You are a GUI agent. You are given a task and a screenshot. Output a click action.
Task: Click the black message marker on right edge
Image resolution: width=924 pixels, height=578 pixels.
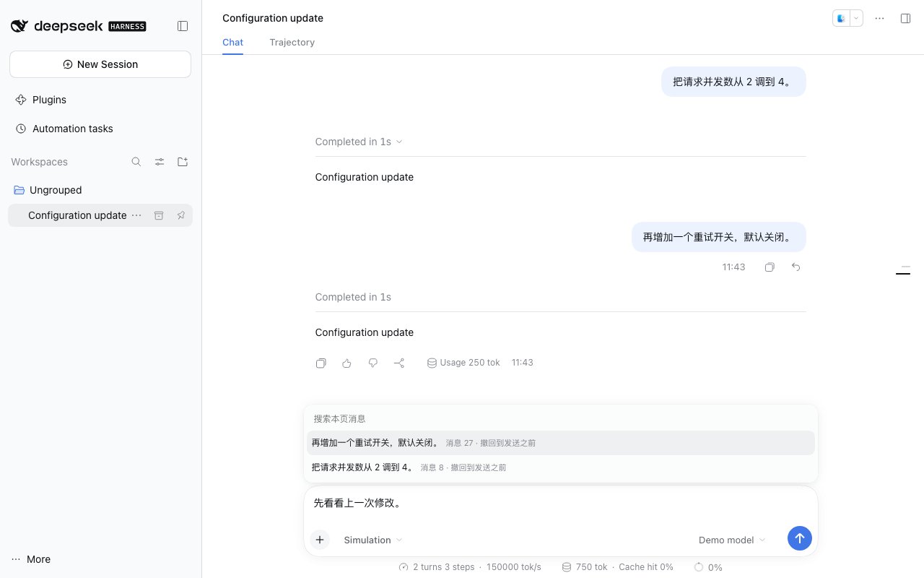[x=902, y=274]
